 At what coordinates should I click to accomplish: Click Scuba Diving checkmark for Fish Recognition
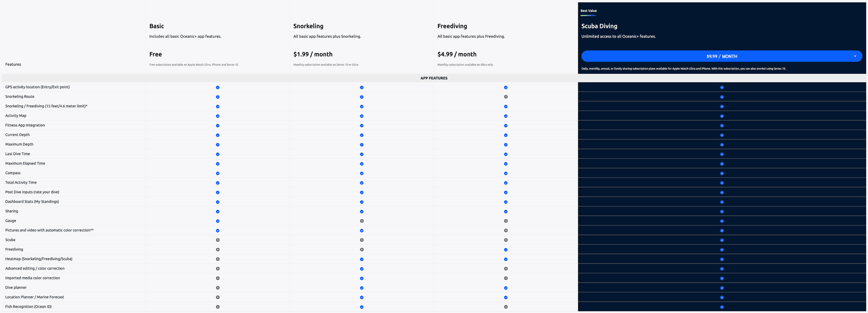(722, 307)
